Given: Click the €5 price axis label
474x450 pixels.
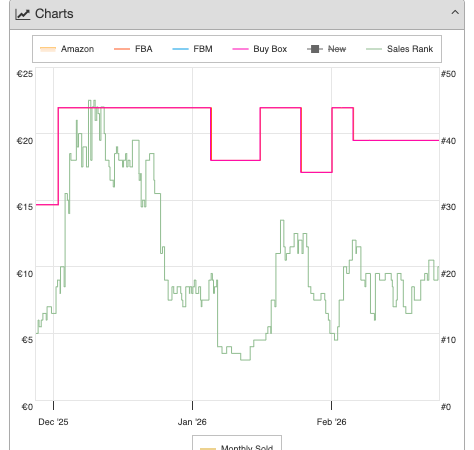Looking at the screenshot, I should pos(27,340).
